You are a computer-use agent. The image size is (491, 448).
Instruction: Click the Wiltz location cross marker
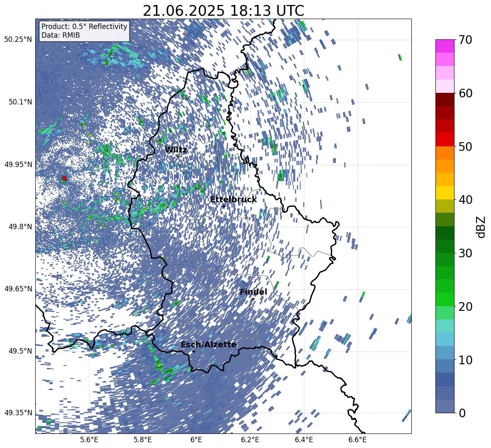[178, 156]
